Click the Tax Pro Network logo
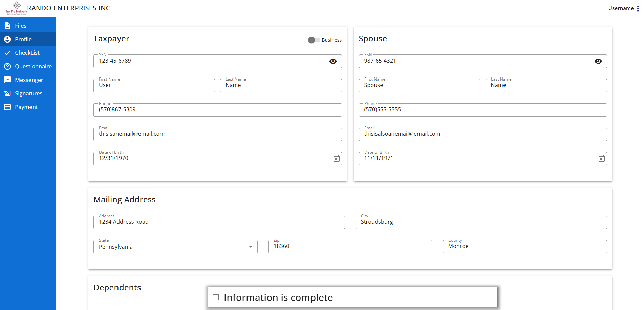The height and width of the screenshot is (310, 644). 16,8
